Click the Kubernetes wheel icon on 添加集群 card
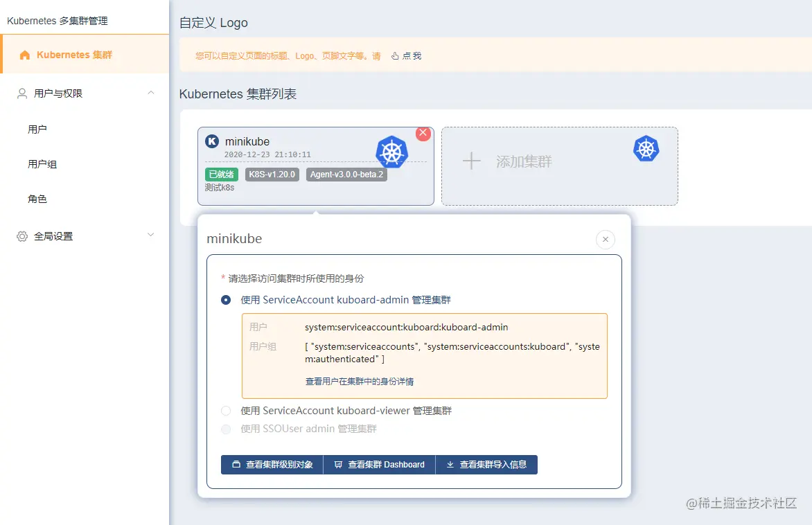The height and width of the screenshot is (525, 812). (646, 149)
